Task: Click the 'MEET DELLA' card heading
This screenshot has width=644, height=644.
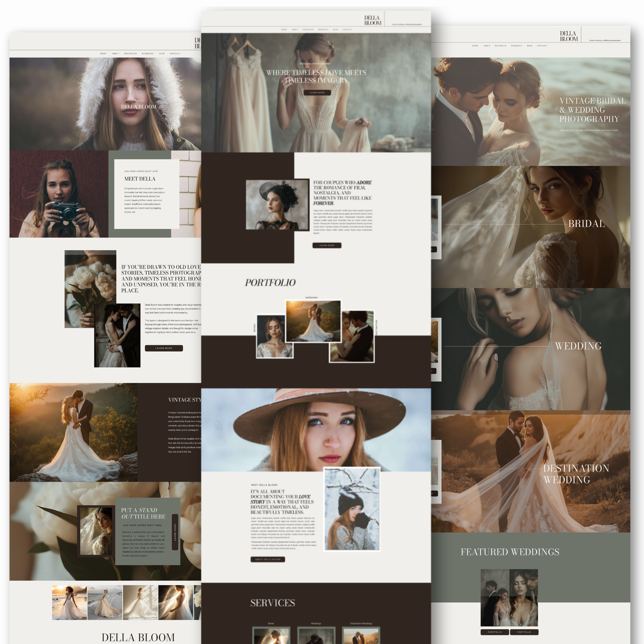Action: tap(140, 179)
